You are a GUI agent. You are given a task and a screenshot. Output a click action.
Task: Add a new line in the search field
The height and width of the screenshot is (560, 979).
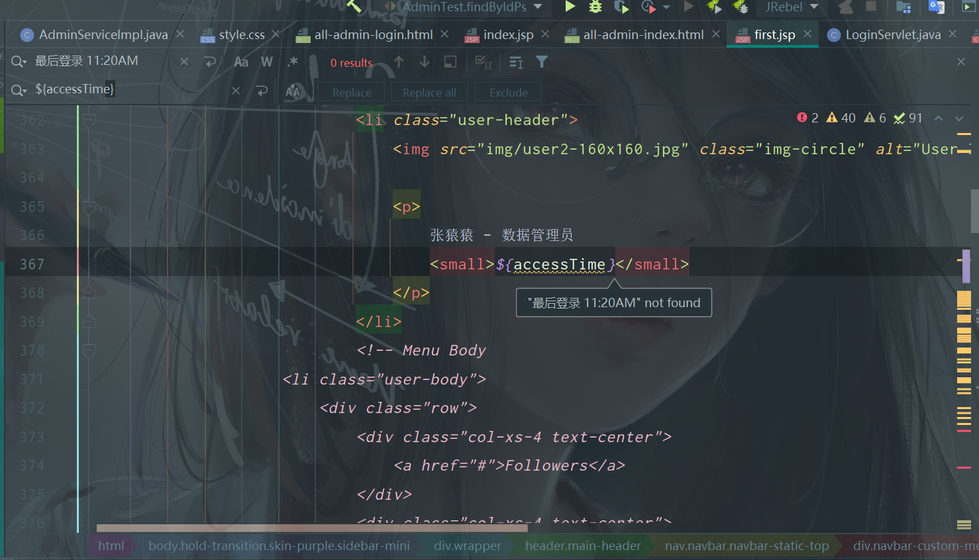click(x=211, y=62)
